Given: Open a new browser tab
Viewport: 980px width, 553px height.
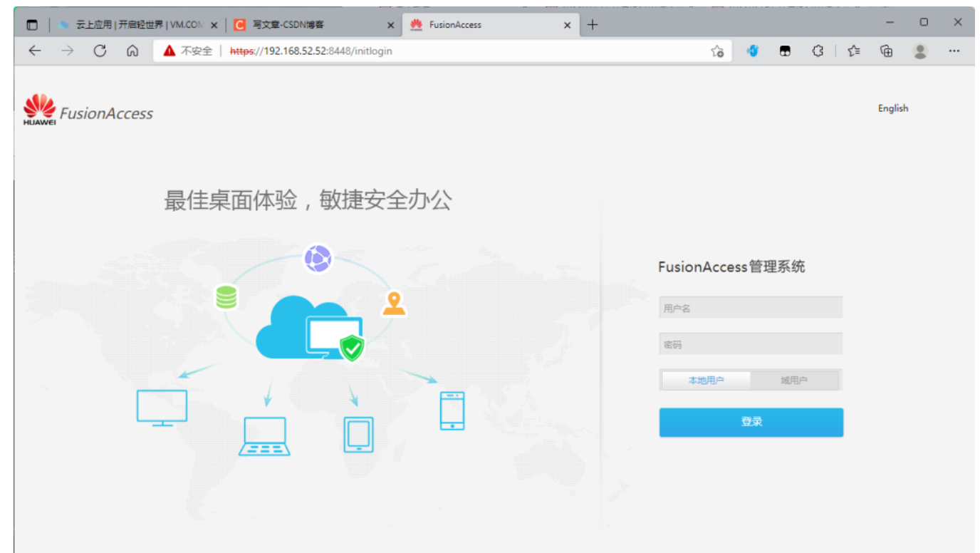Looking at the screenshot, I should (x=592, y=25).
